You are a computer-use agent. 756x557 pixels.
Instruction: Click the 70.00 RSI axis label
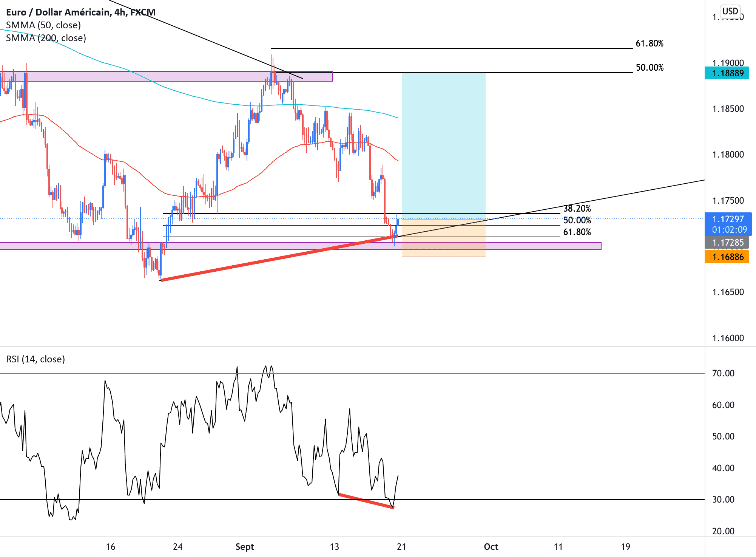coord(723,373)
